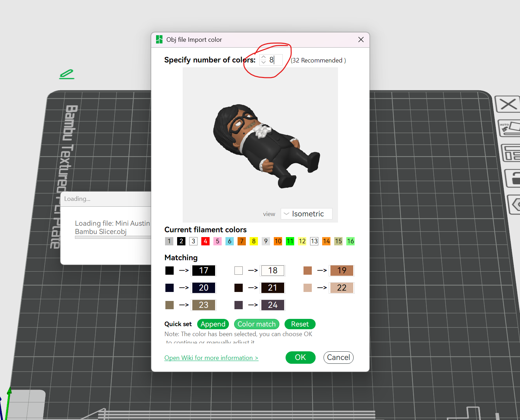Screen dimensions: 520x420
Task: Click the lock plate icon
Action: [513, 178]
